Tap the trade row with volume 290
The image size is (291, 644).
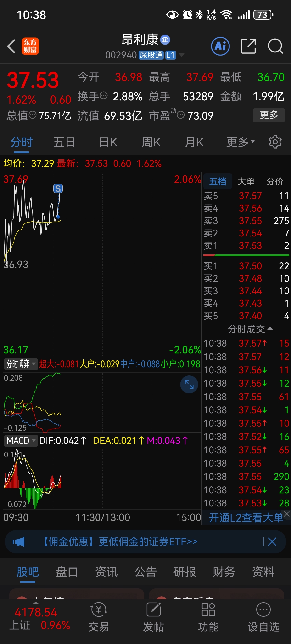coord(246,477)
